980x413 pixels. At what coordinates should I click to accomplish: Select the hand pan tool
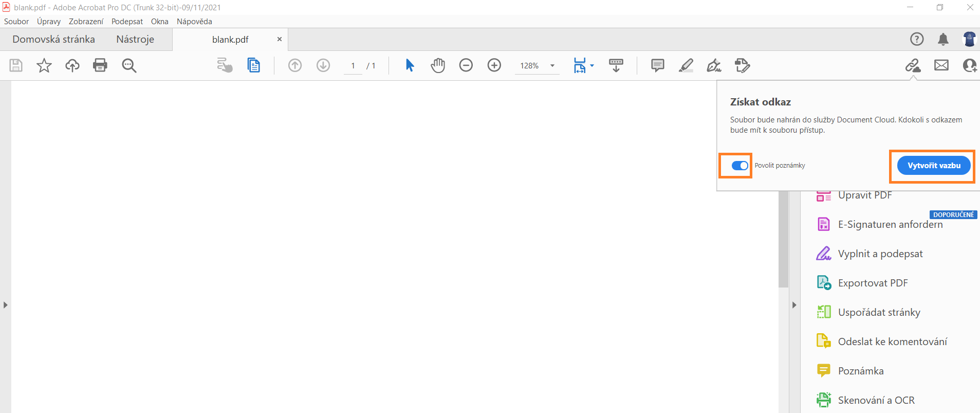[x=438, y=65]
